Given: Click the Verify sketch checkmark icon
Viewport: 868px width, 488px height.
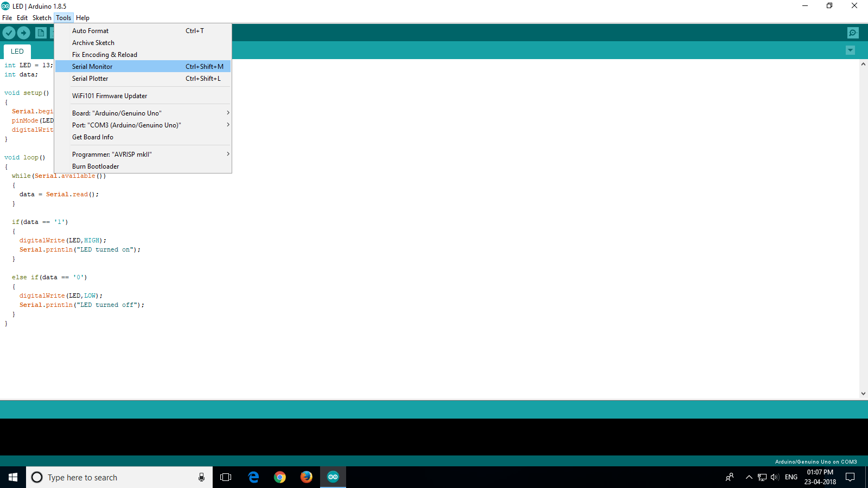Looking at the screenshot, I should click(9, 33).
